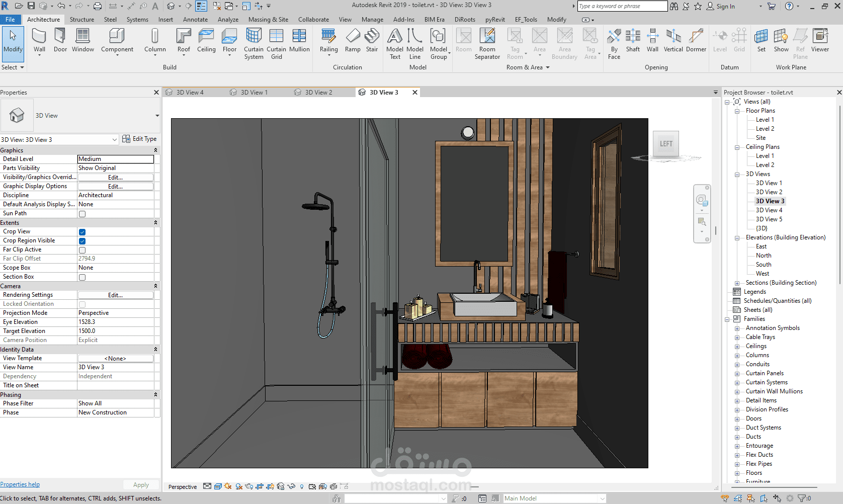Open the Annotate ribbon tab
The width and height of the screenshot is (843, 504).
pyautogui.click(x=195, y=20)
